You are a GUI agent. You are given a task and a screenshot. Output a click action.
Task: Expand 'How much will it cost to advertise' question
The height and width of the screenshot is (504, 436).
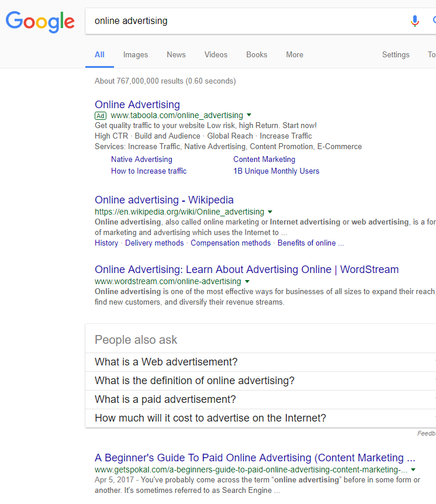click(261, 418)
